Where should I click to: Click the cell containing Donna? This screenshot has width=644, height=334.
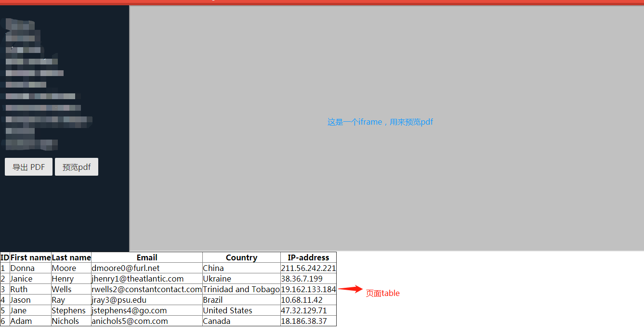pos(30,268)
